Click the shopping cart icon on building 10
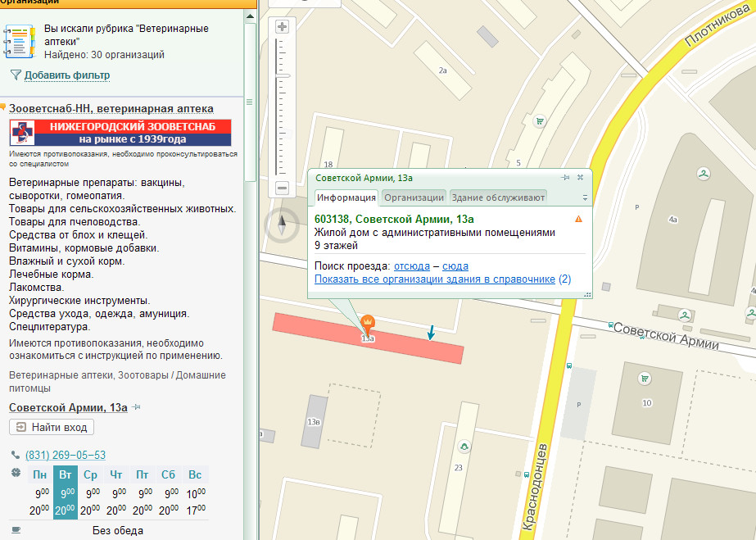The width and height of the screenshot is (756, 540). coord(645,379)
